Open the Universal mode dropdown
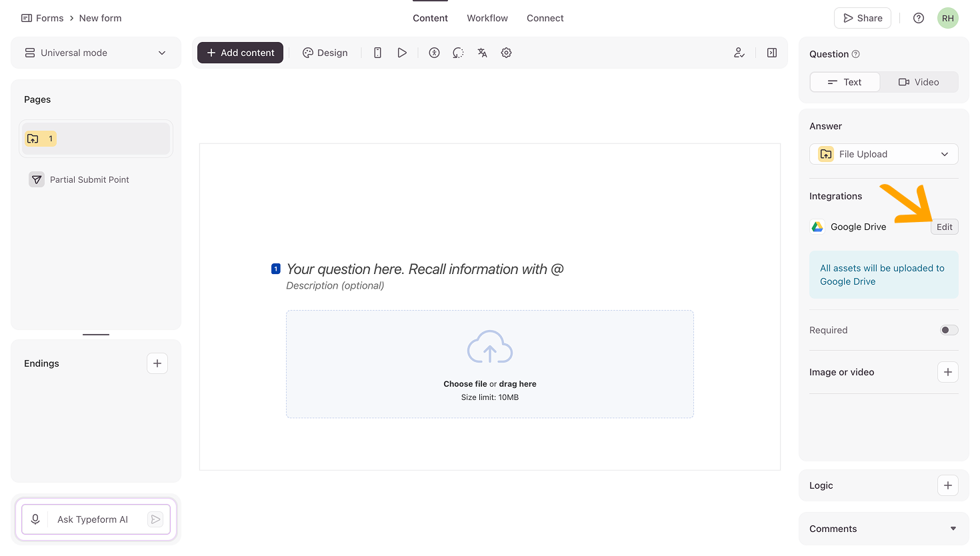This screenshot has height=556, width=980. click(96, 53)
